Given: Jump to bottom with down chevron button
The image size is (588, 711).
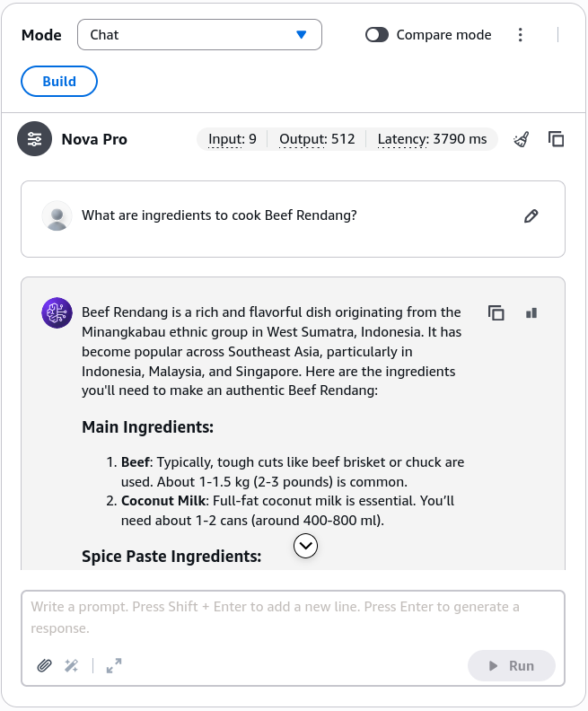Looking at the screenshot, I should (305, 546).
